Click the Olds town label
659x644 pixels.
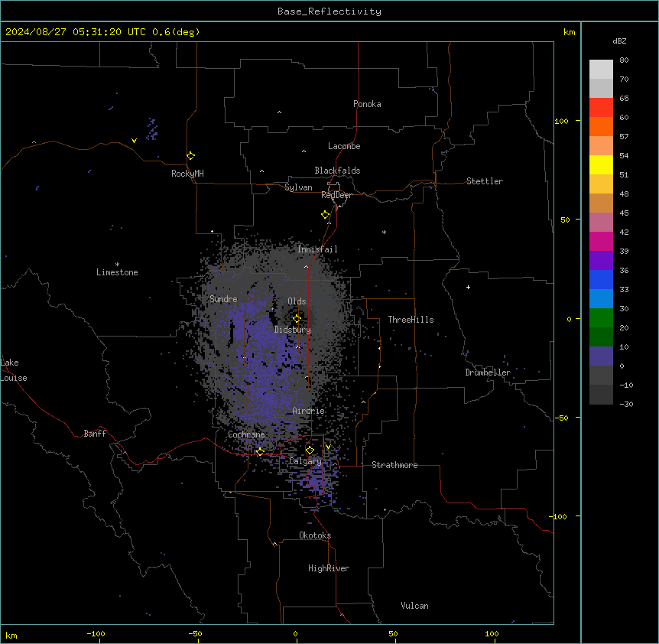pos(297,301)
